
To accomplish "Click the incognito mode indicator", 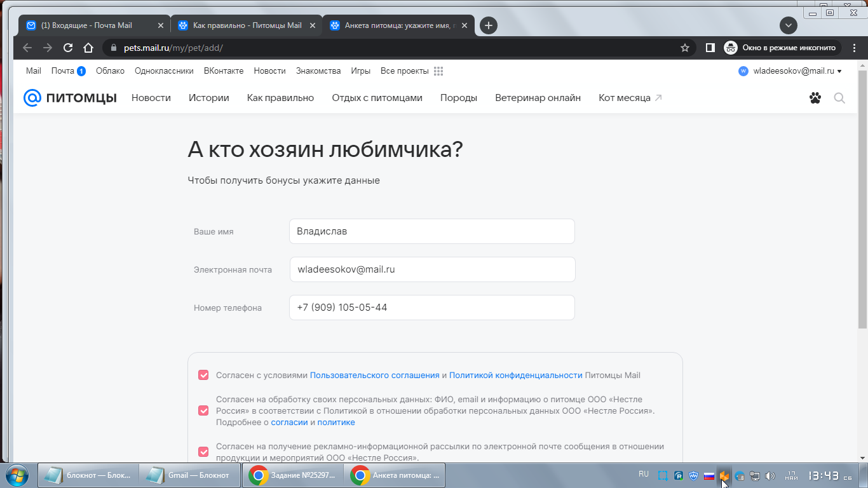I will pos(782,48).
